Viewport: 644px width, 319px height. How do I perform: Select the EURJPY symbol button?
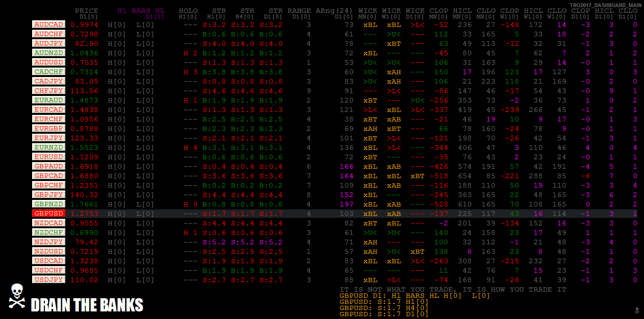(x=49, y=138)
